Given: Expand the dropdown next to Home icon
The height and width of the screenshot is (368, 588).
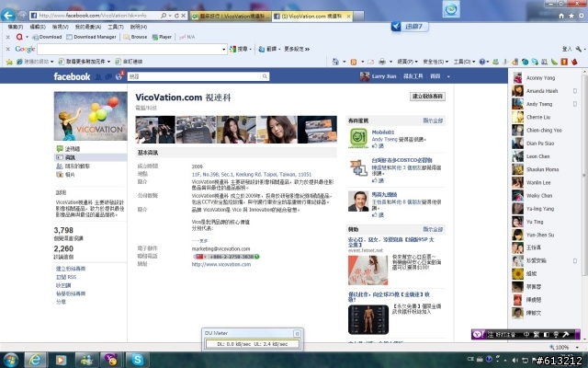Looking at the screenshot, I should coord(345,62).
